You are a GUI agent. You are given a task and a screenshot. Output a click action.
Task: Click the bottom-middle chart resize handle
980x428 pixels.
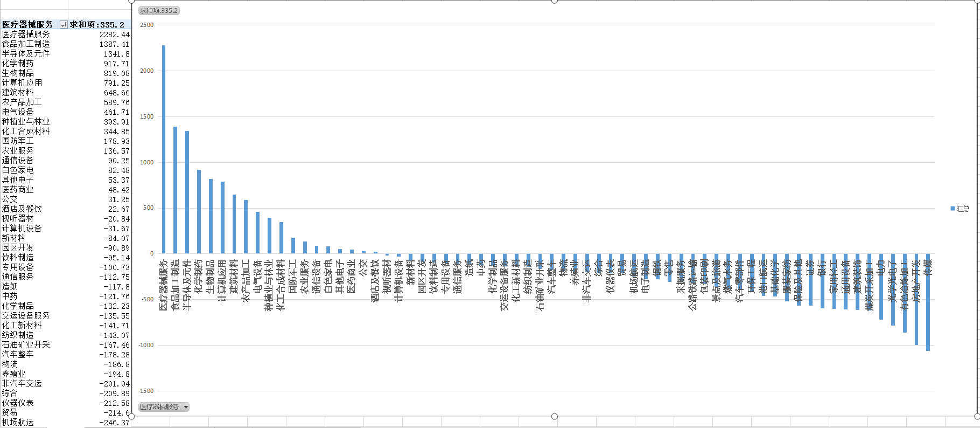point(554,416)
